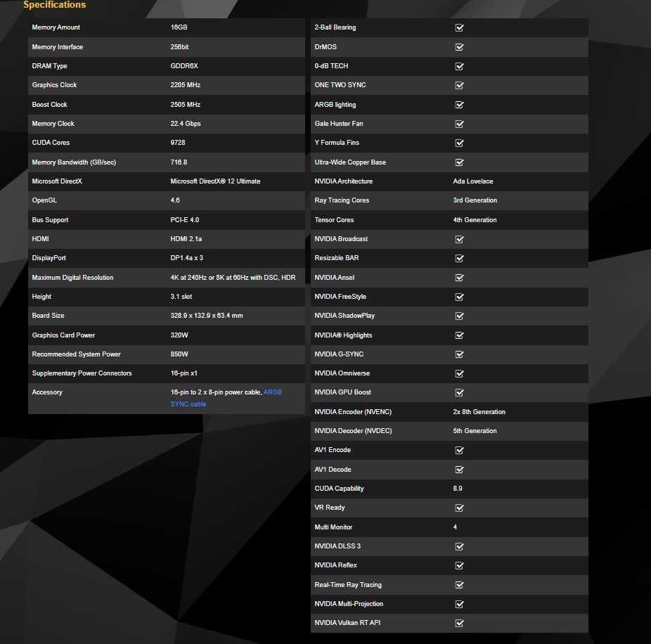Click the Gale Hunter Fan checkmark icon
This screenshot has height=644, width=651.
tap(459, 124)
